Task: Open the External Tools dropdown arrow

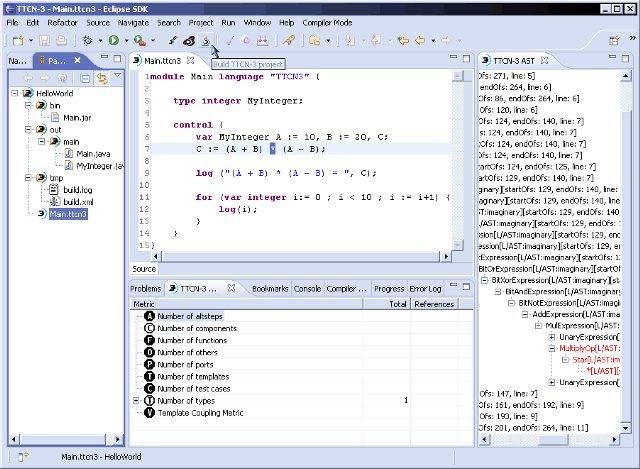Action: click(x=153, y=41)
